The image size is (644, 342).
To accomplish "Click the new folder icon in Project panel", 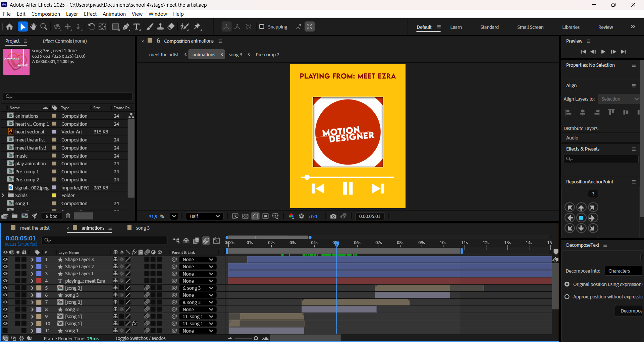I will [x=15, y=216].
